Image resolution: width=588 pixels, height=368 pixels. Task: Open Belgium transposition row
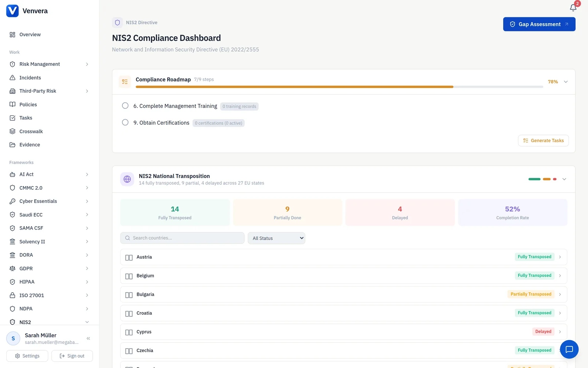[344, 276]
